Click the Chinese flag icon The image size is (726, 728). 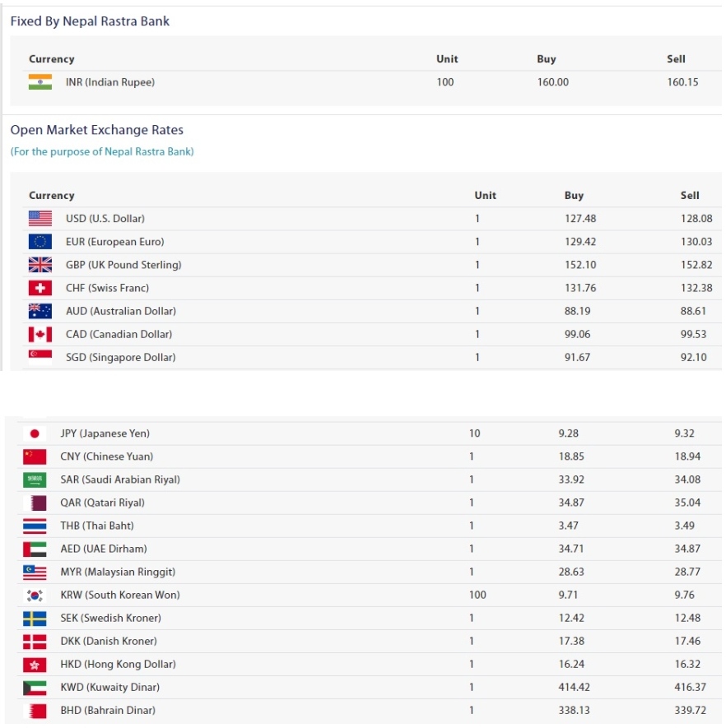coord(35,457)
